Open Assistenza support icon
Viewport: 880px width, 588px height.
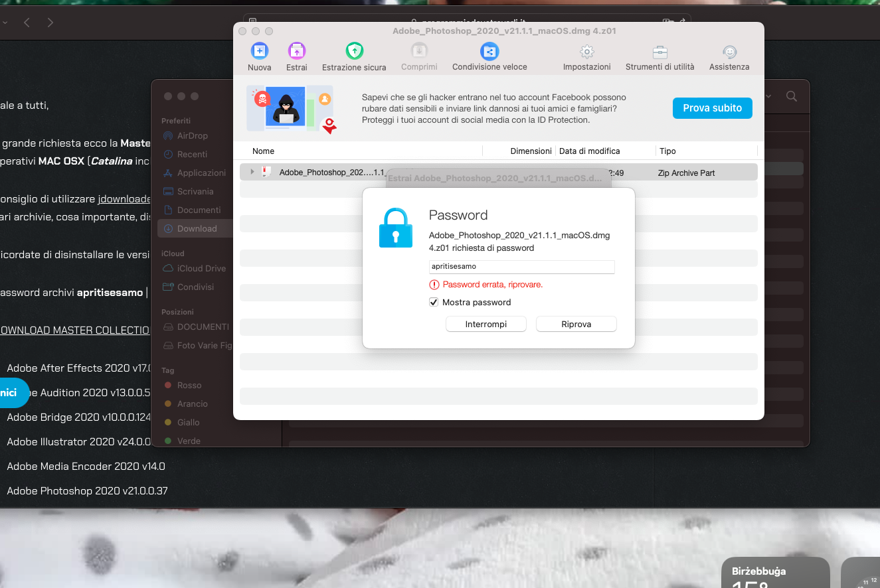tap(729, 52)
